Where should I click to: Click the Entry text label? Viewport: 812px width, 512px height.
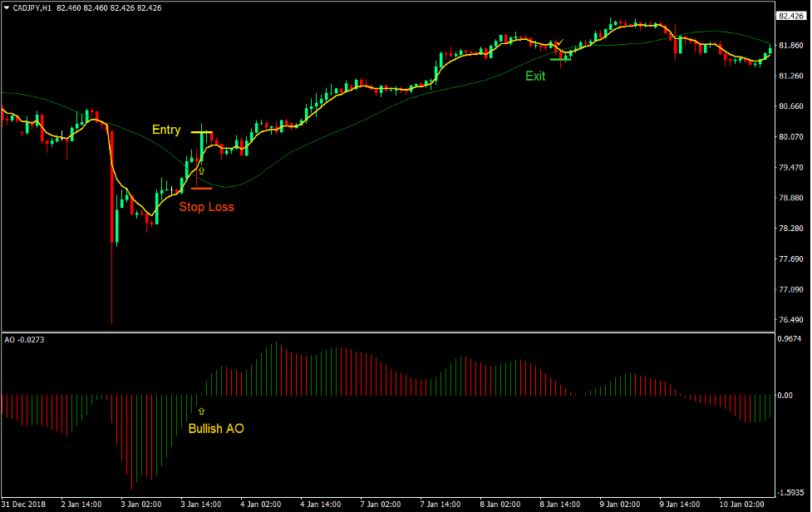click(166, 130)
